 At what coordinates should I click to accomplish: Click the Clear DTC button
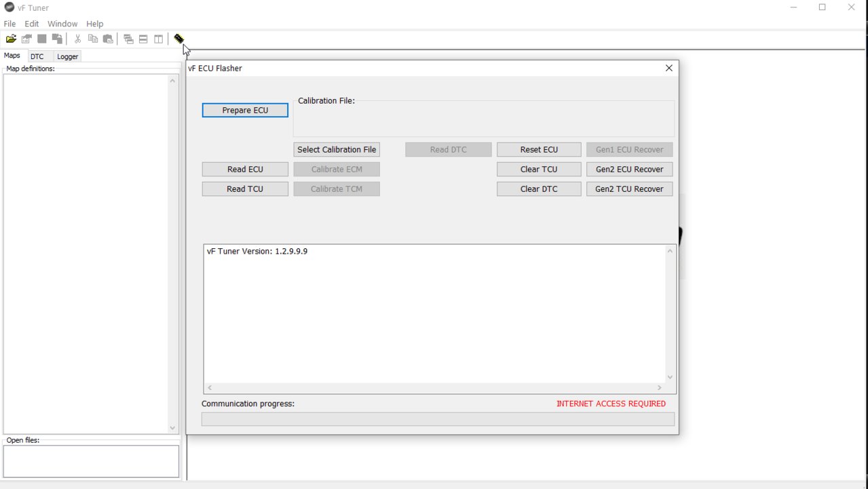click(539, 189)
